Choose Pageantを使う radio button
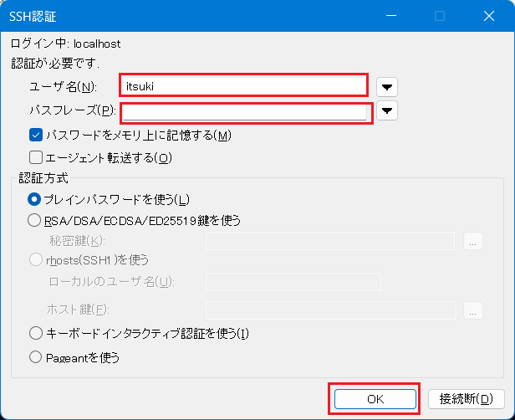The width and height of the screenshot is (515, 420). click(34, 357)
